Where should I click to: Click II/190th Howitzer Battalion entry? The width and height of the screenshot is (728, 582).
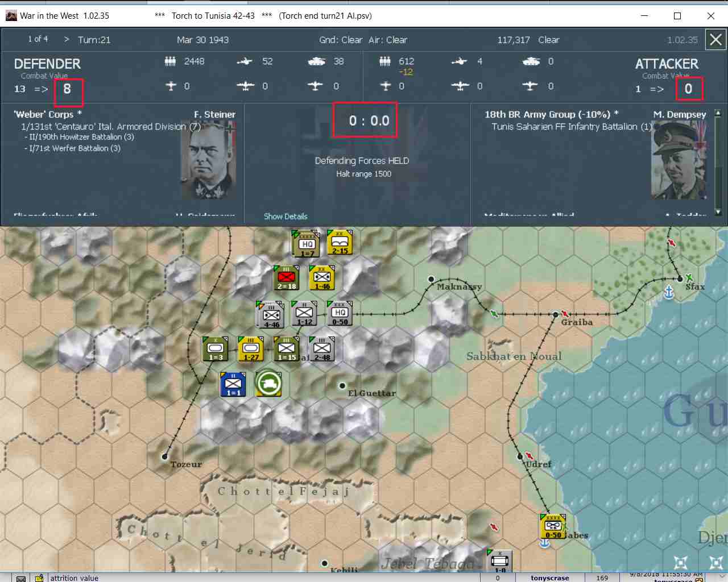click(x=80, y=137)
